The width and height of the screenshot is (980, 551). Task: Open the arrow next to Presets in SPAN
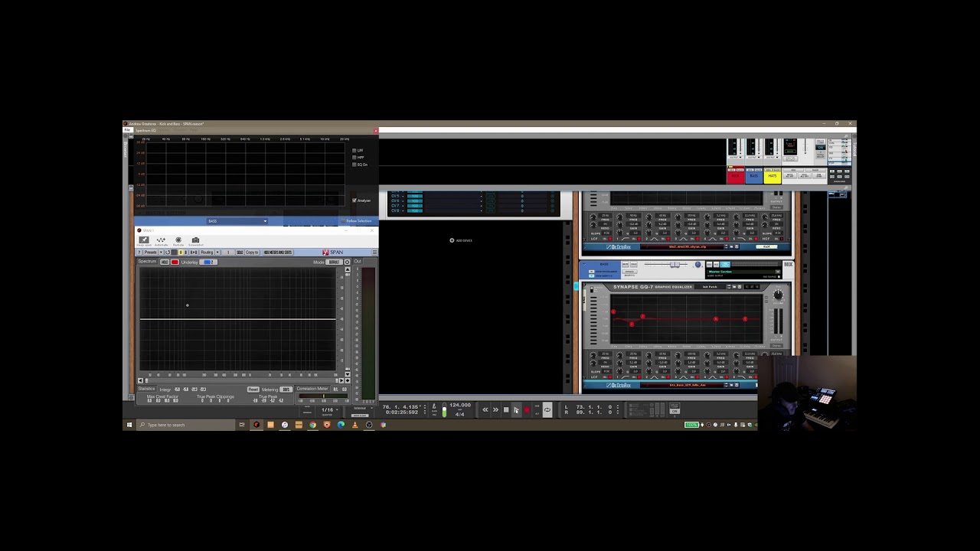pos(161,253)
